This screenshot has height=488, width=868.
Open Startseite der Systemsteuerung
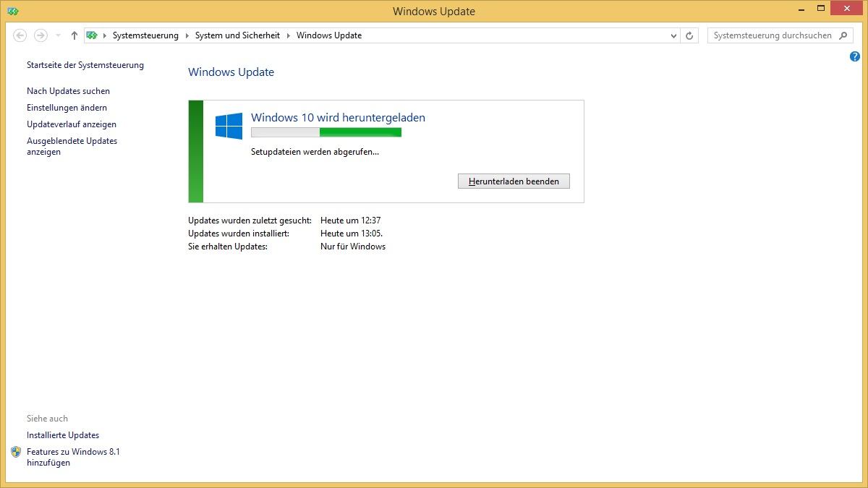[x=85, y=65]
